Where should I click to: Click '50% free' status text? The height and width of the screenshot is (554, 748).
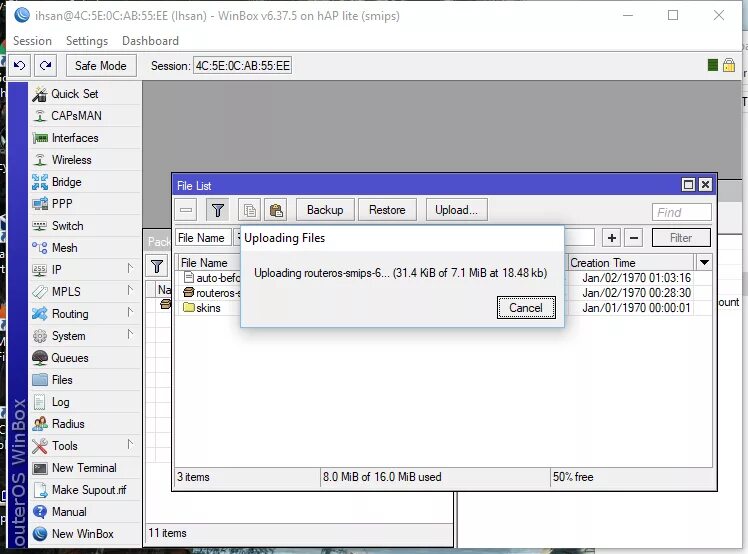pyautogui.click(x=573, y=477)
